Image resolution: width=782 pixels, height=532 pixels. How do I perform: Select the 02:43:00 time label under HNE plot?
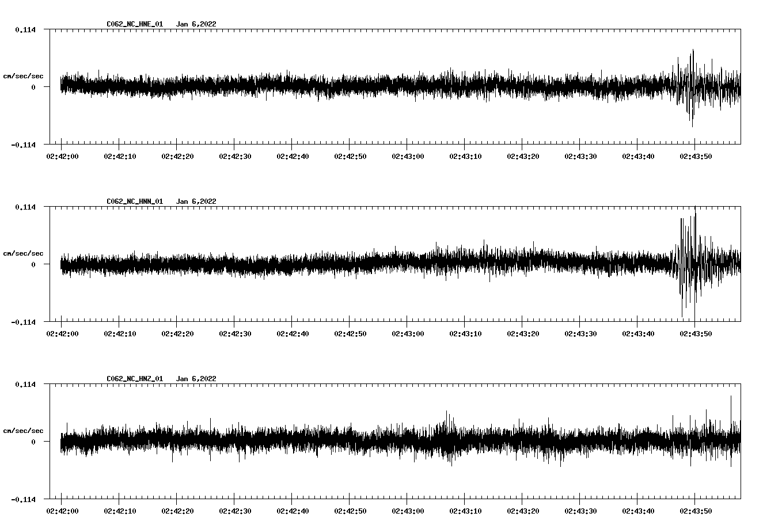click(408, 157)
